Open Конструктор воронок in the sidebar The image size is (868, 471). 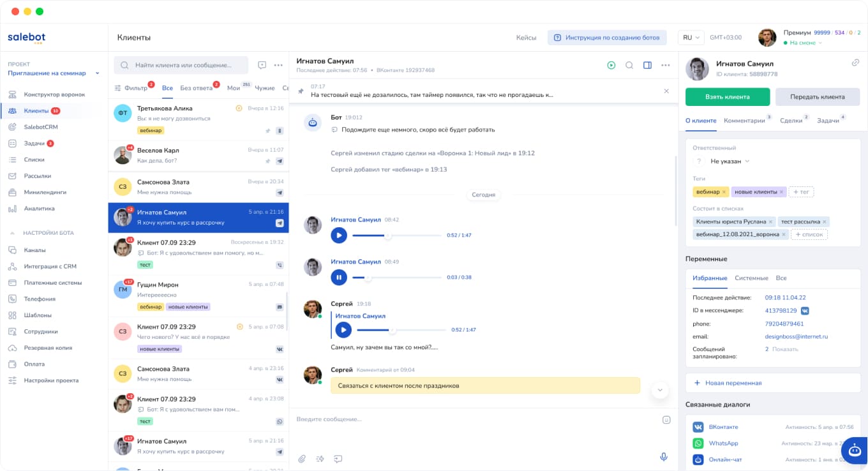(54, 94)
